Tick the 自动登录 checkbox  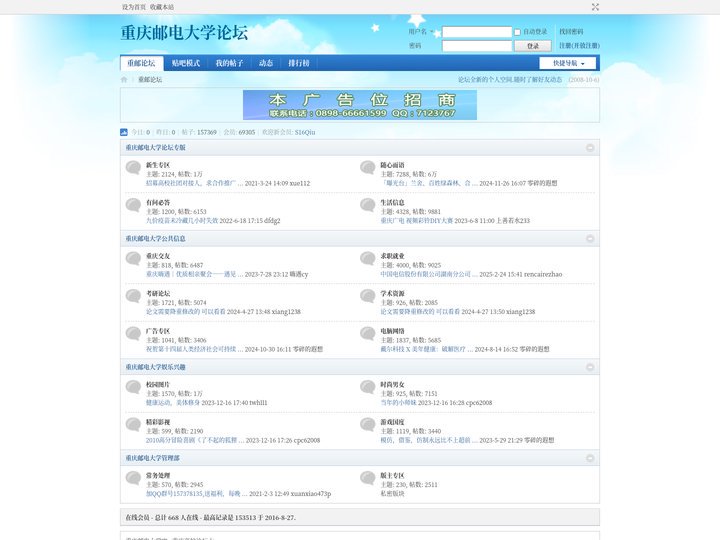517,32
